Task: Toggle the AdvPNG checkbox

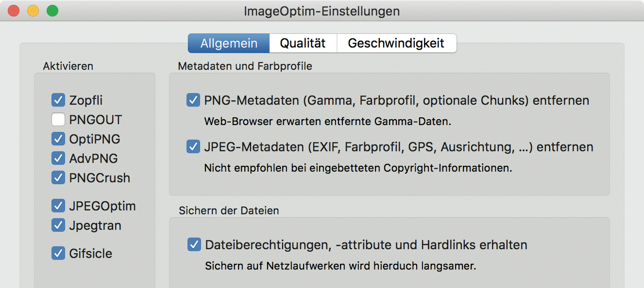Action: point(58,159)
